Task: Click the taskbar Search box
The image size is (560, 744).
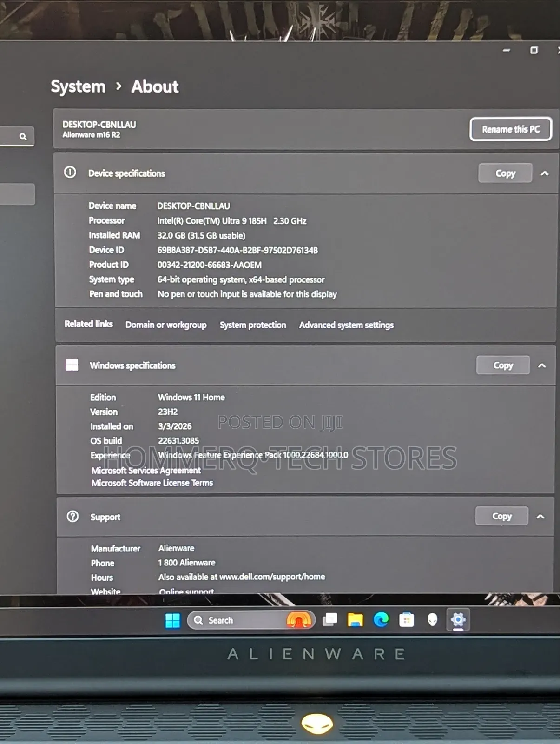Action: [x=251, y=620]
